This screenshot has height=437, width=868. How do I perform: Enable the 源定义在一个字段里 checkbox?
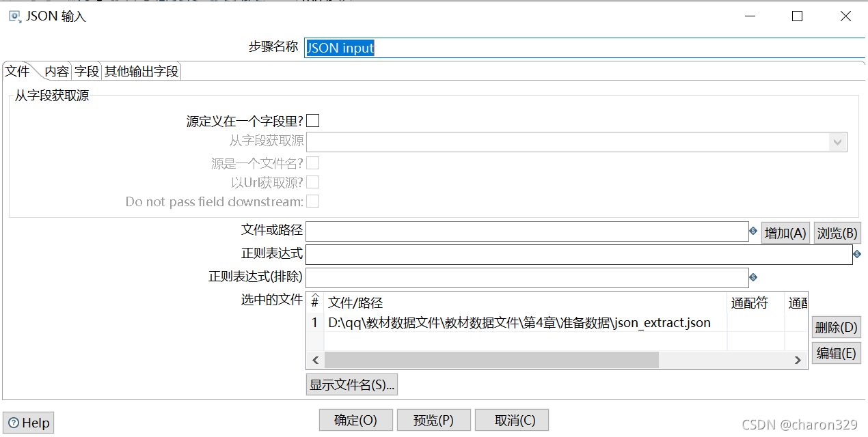click(312, 120)
